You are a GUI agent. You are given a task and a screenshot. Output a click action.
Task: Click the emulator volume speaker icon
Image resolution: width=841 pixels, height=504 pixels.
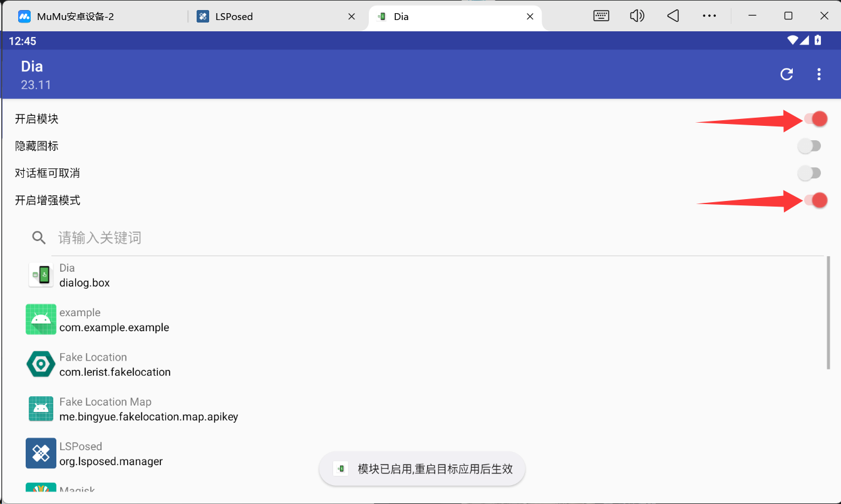637,16
